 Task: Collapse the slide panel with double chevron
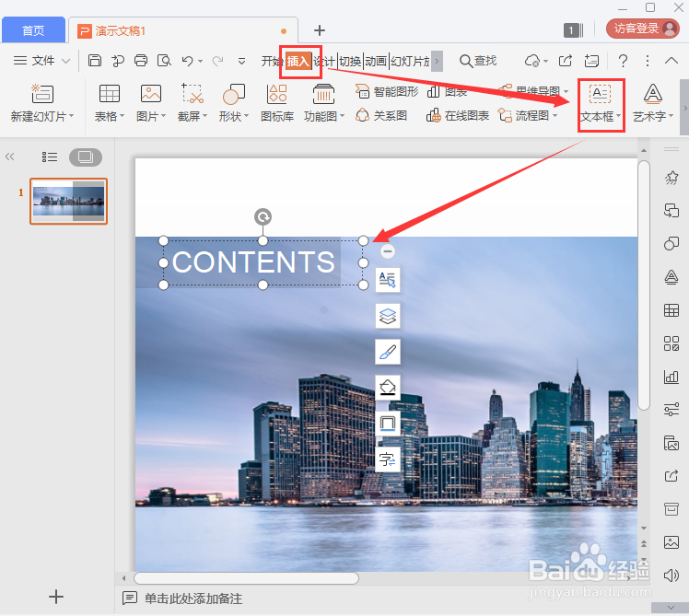click(x=9, y=157)
